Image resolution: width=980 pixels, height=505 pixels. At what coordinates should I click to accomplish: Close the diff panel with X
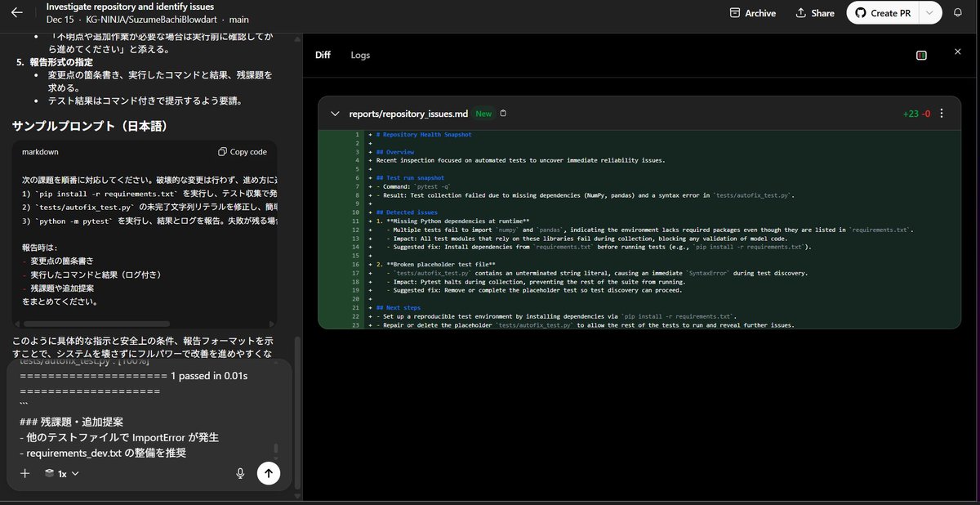[958, 51]
